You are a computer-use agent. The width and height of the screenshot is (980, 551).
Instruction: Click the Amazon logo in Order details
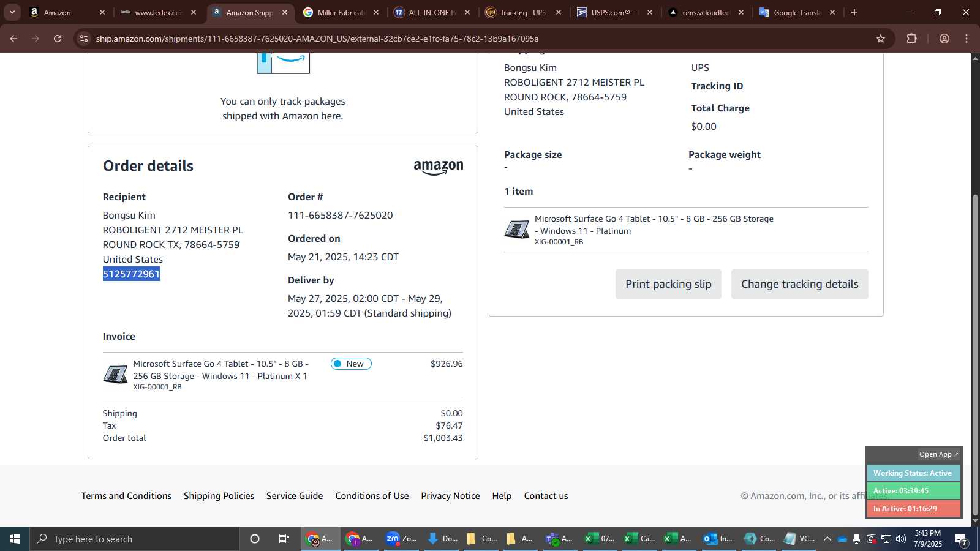point(439,167)
